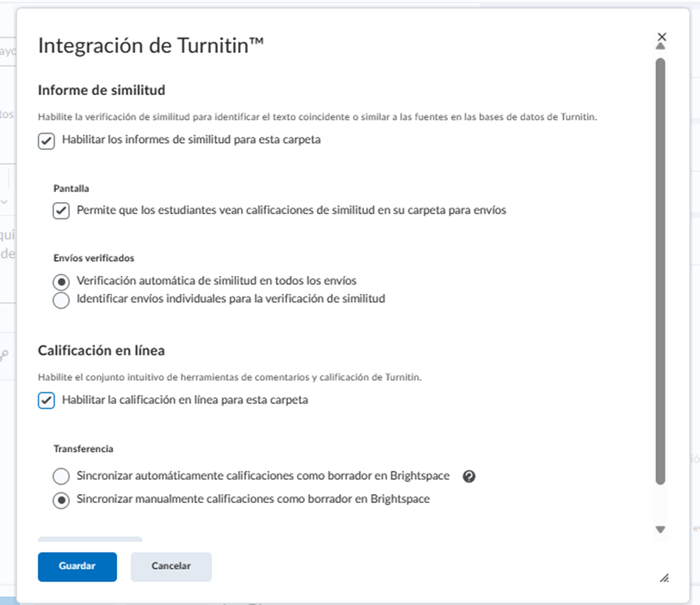Enable Habilitar los informes de similitud checkbox
Viewport: 700px width, 605px height.
(45, 140)
